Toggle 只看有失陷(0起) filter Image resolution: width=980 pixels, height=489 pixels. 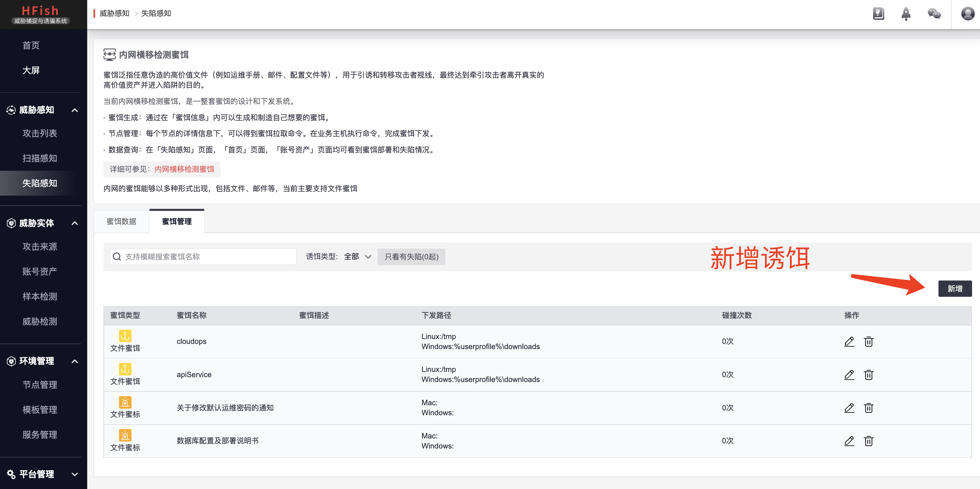[411, 257]
